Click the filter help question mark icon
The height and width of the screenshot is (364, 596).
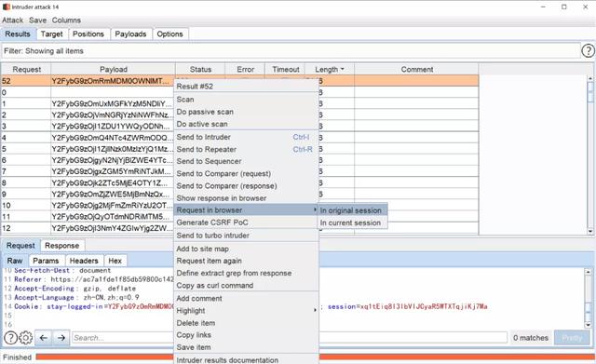588,50
